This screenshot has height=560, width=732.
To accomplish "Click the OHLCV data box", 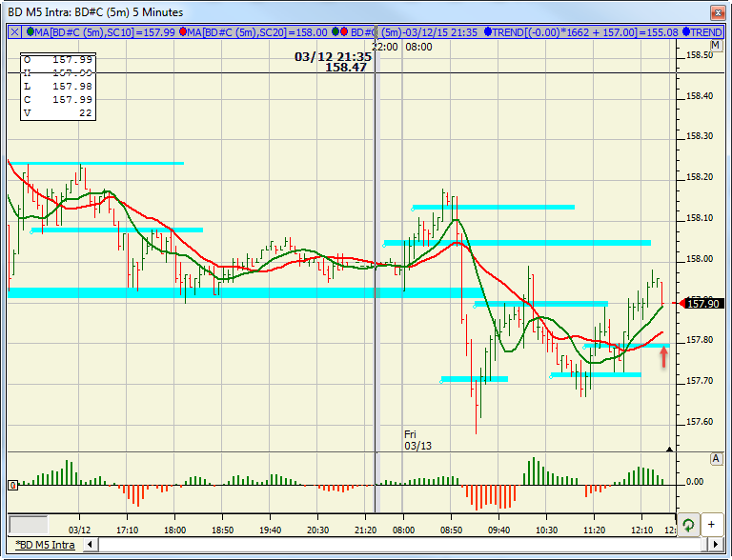I will tap(58, 87).
